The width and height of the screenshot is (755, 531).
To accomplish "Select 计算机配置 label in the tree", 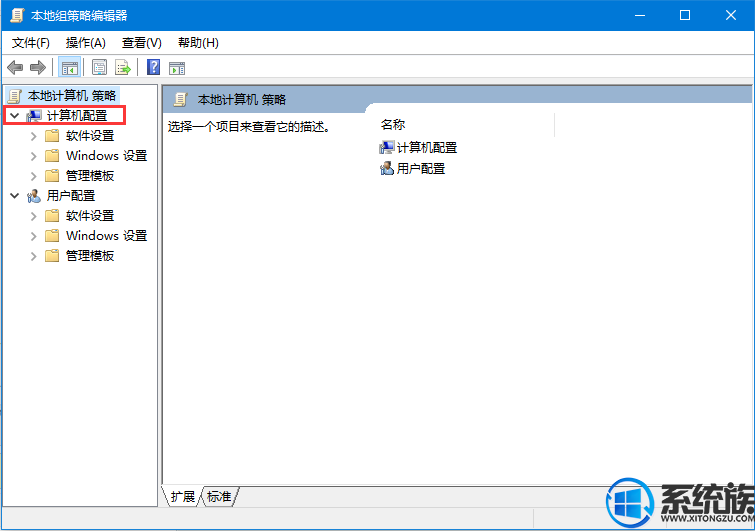I will 77,116.
